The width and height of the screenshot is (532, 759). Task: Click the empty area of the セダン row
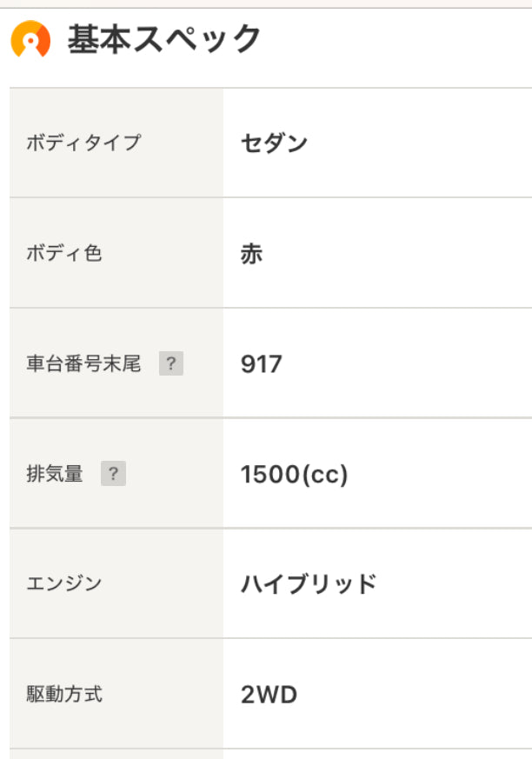coord(421,143)
